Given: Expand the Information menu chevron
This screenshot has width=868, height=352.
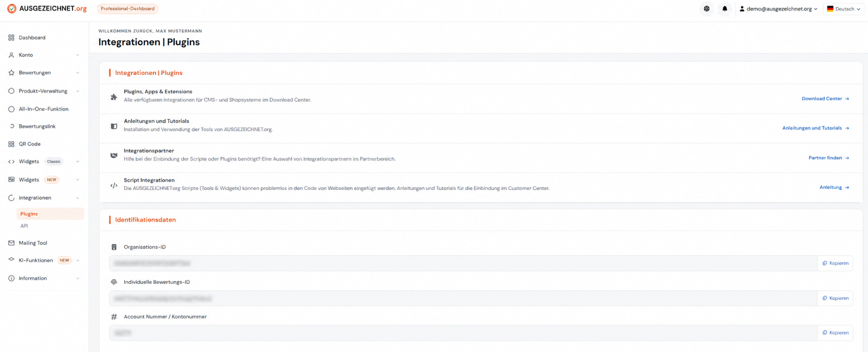Looking at the screenshot, I should [x=78, y=278].
